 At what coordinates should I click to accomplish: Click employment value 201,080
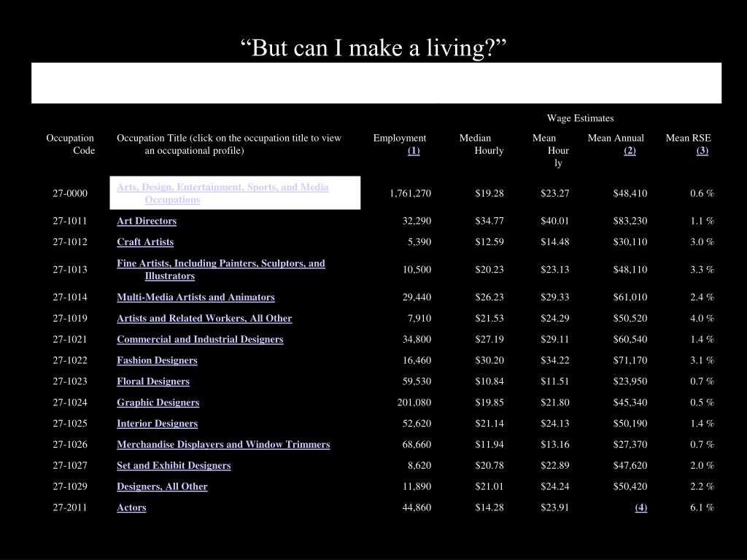[414, 402]
